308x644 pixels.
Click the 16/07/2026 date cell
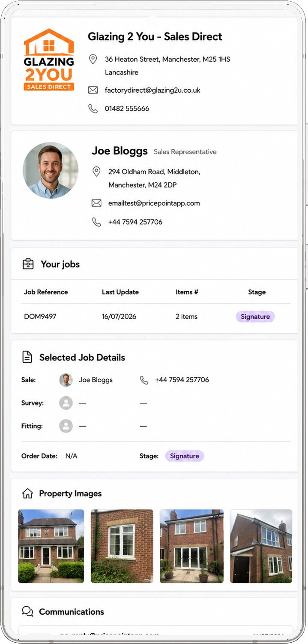[119, 317]
